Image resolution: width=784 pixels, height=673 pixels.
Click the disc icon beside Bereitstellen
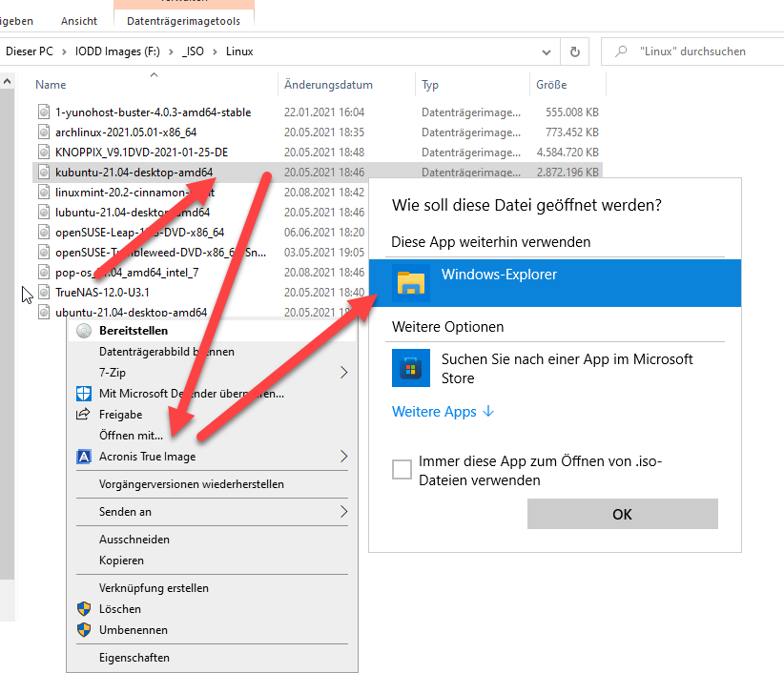(84, 331)
